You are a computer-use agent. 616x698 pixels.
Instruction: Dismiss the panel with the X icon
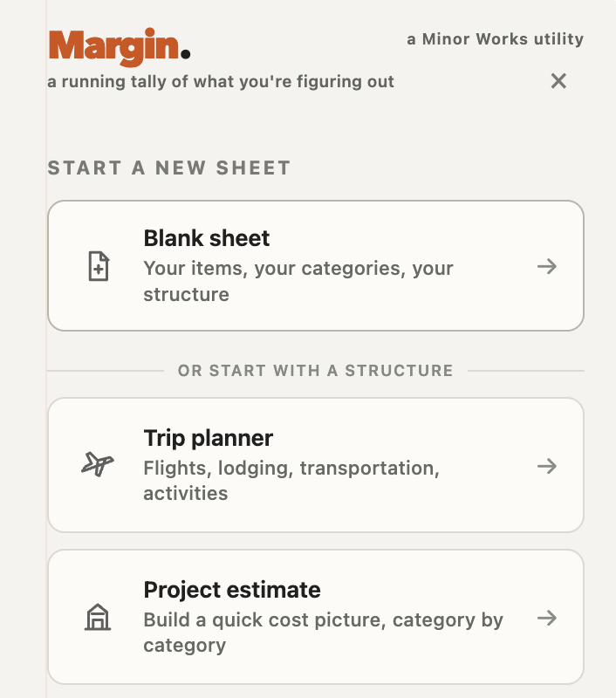(x=558, y=81)
